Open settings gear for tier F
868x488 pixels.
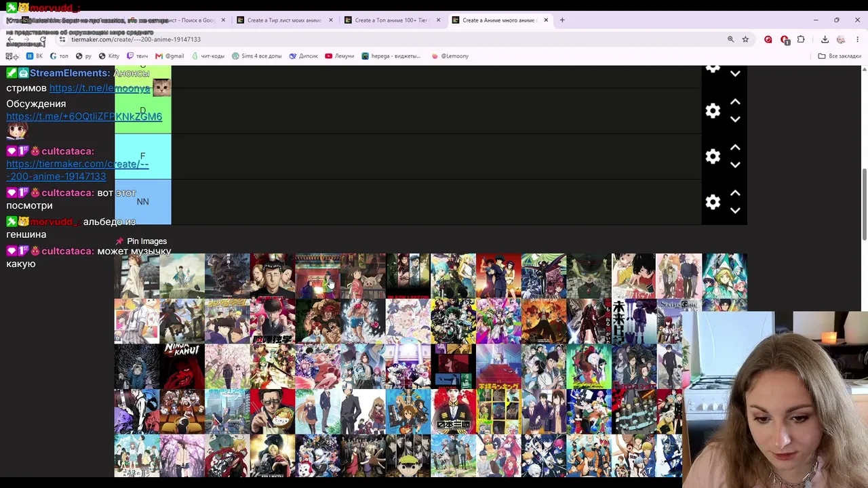coord(713,157)
